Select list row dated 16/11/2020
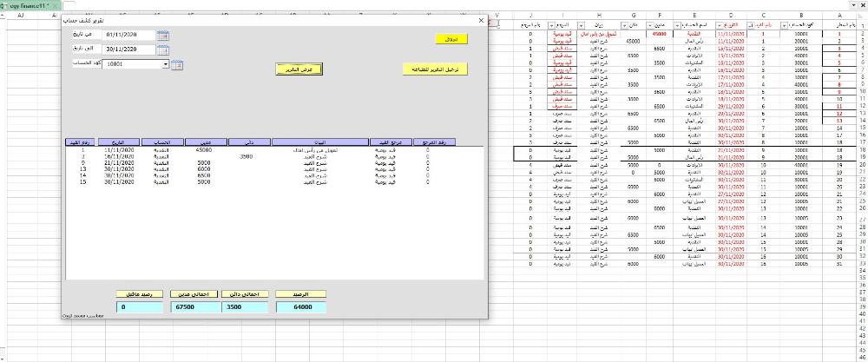The image size is (868, 362). point(274,156)
